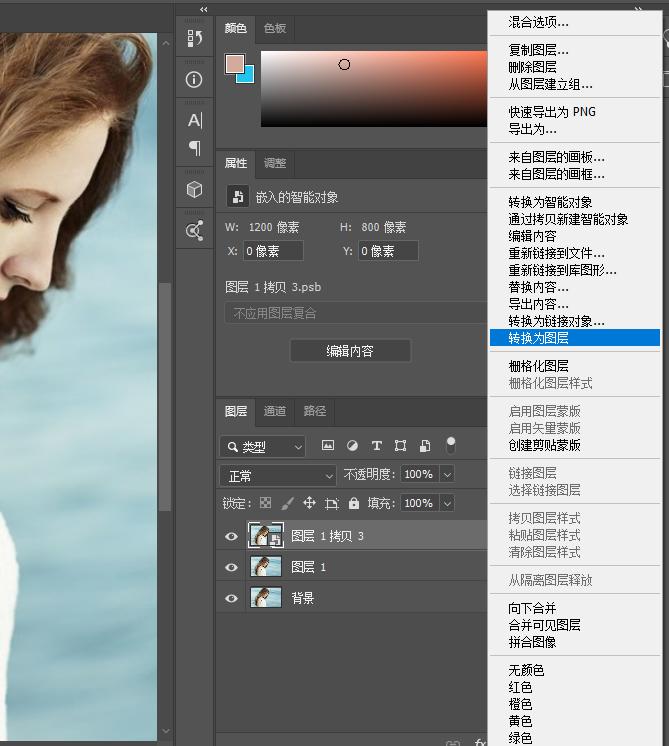Click the layer search magnifier icon

click(x=232, y=447)
